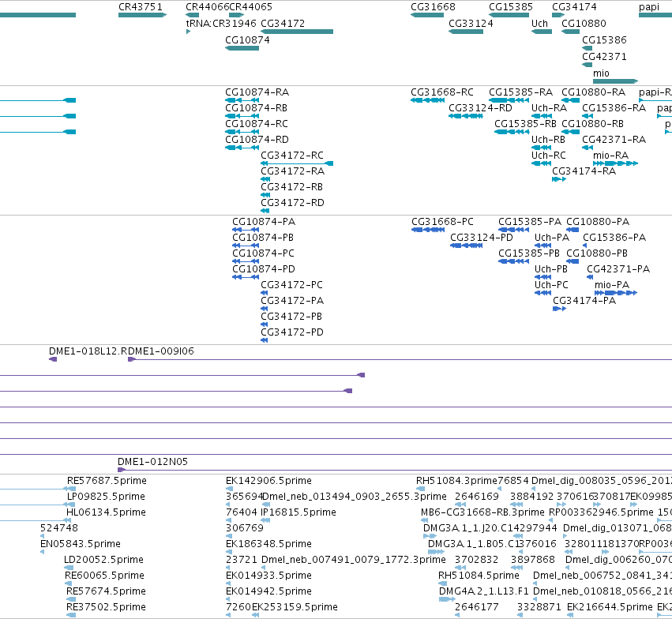Open transcript CG34174-RA
This screenshot has height=619, width=672.
tap(559, 179)
